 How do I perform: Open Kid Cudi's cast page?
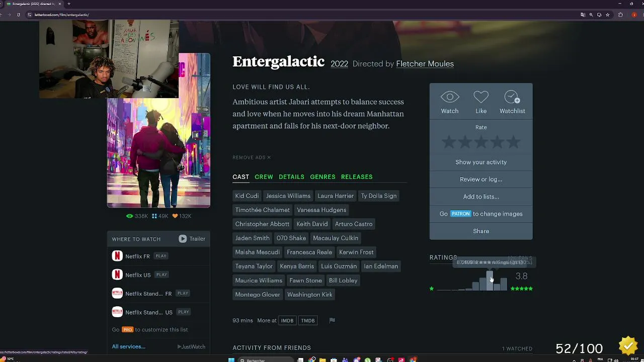[x=247, y=196]
